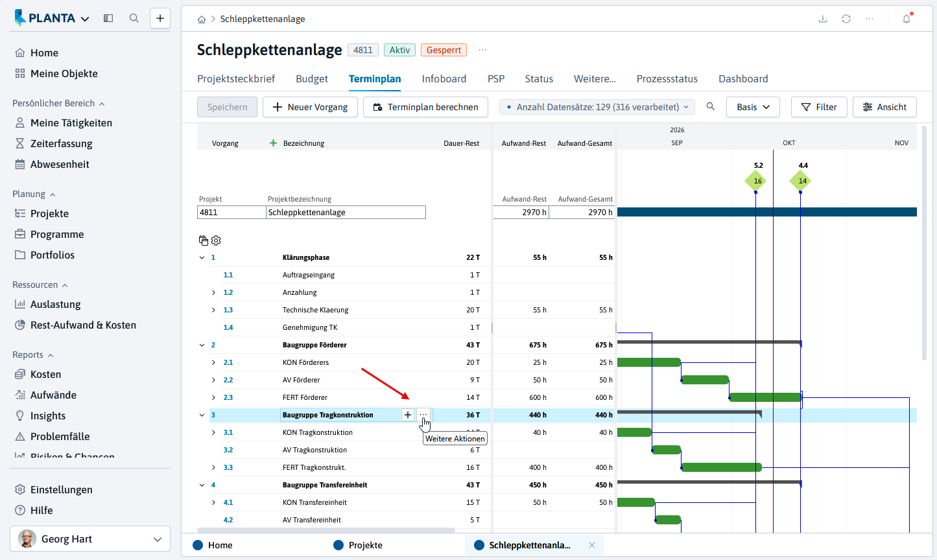Expand task 1.3 Technische Klaerung
Image resolution: width=937 pixels, height=560 pixels.
click(x=213, y=310)
